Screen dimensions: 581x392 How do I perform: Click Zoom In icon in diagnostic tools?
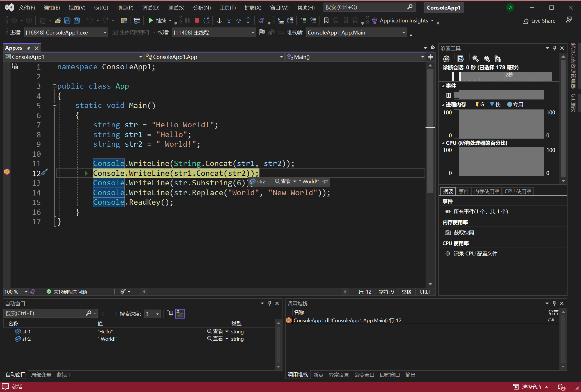pos(475,59)
